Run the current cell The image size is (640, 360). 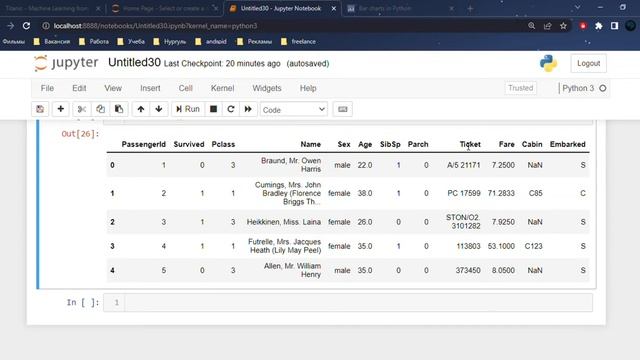click(x=188, y=109)
